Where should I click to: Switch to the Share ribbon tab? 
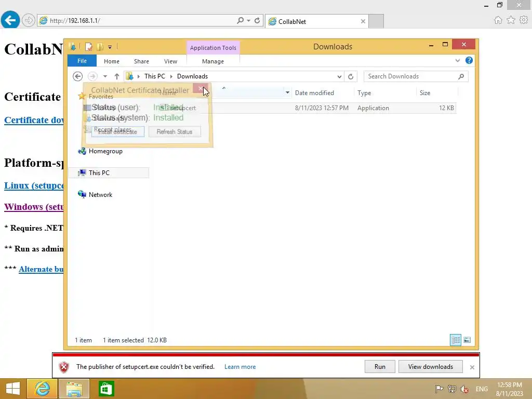(x=141, y=61)
